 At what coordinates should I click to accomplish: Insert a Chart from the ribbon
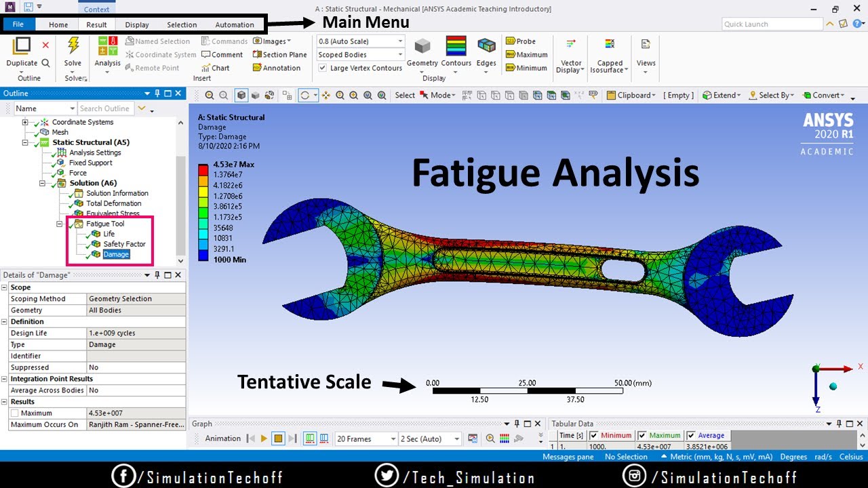(x=216, y=68)
